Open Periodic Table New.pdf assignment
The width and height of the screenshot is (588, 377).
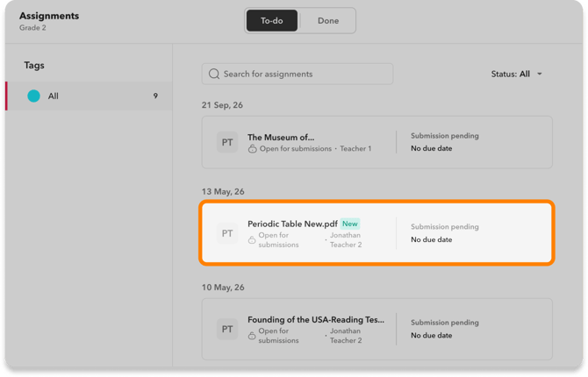pyautogui.click(x=376, y=232)
